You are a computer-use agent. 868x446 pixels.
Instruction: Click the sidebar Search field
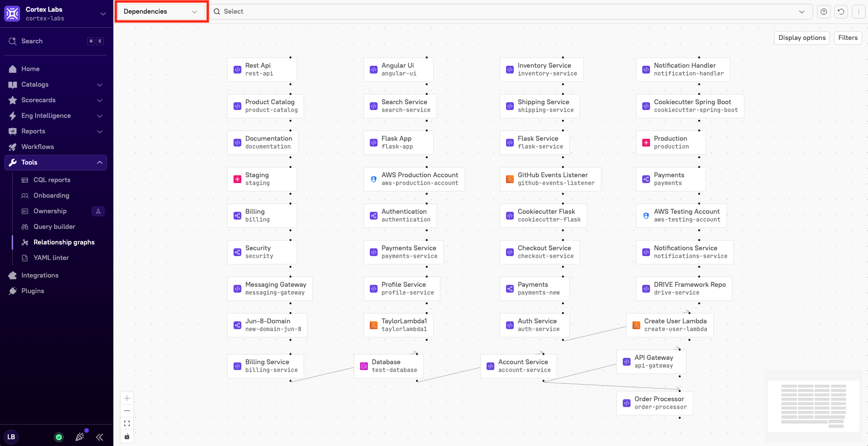pos(56,41)
